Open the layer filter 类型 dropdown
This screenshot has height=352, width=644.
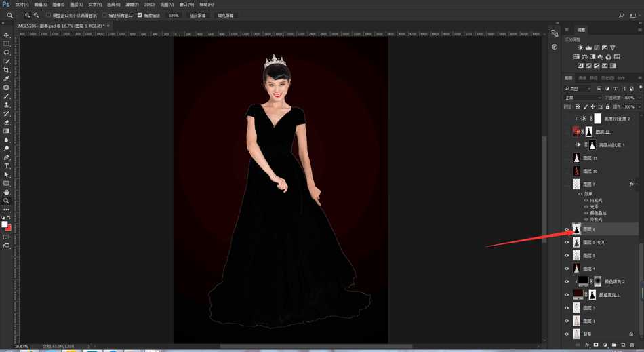[578, 89]
